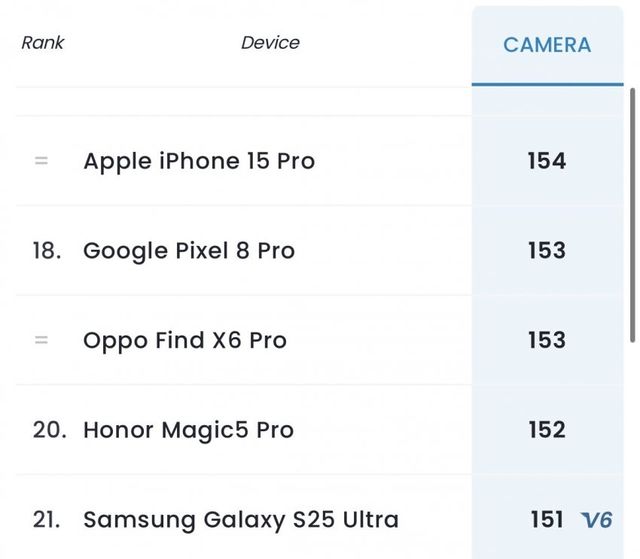The height and width of the screenshot is (559, 640).
Task: Click the tied-rank equals icon beside Apple iPhone
Action: point(41,161)
